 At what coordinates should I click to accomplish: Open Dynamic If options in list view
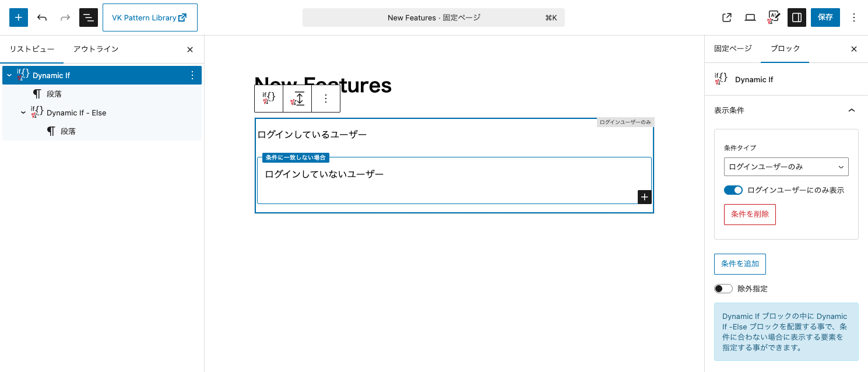coord(192,75)
